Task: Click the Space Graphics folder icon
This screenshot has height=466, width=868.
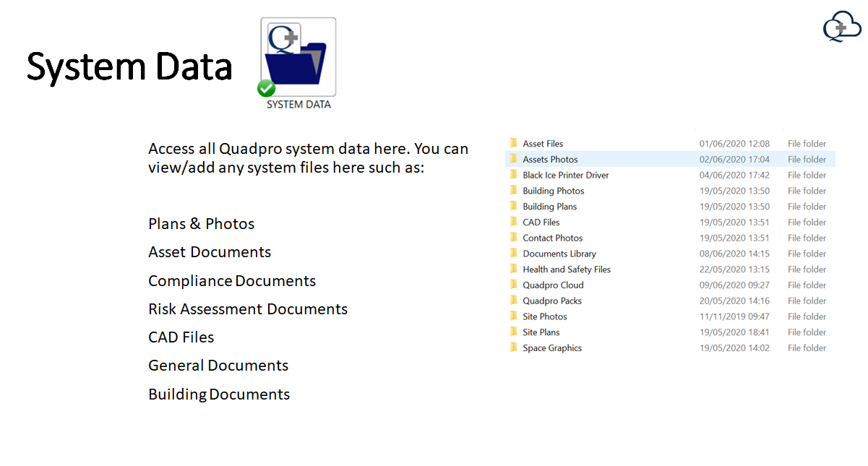Action: (x=514, y=348)
